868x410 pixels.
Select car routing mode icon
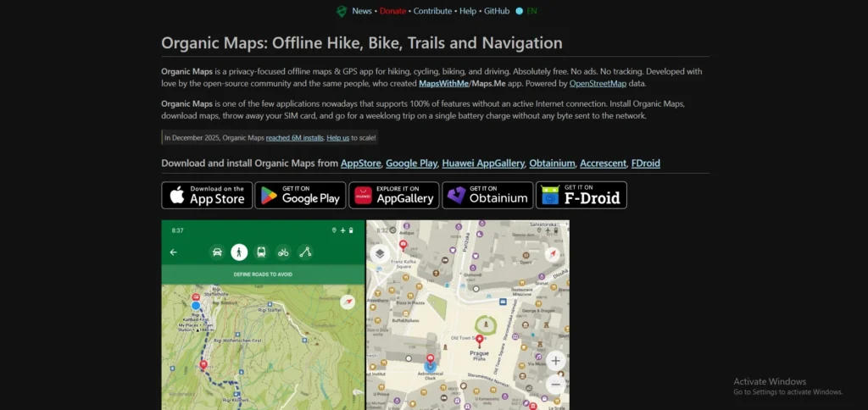point(217,252)
